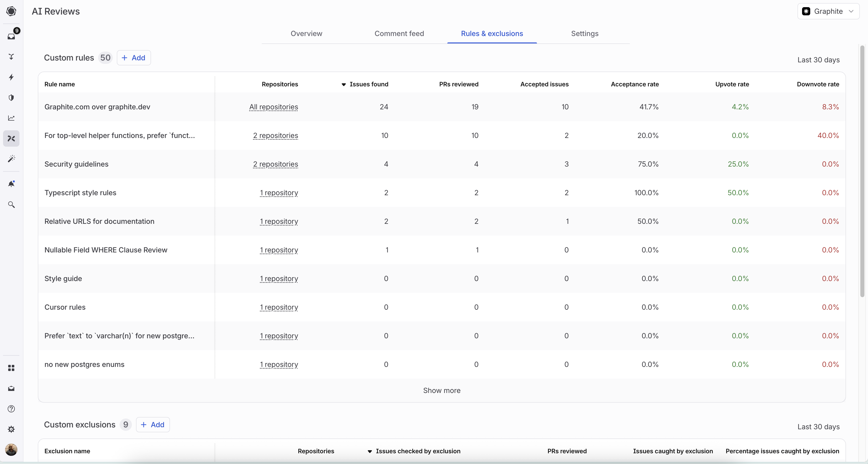Open the settings gear in sidebar
This screenshot has height=464, width=868.
pyautogui.click(x=12, y=429)
